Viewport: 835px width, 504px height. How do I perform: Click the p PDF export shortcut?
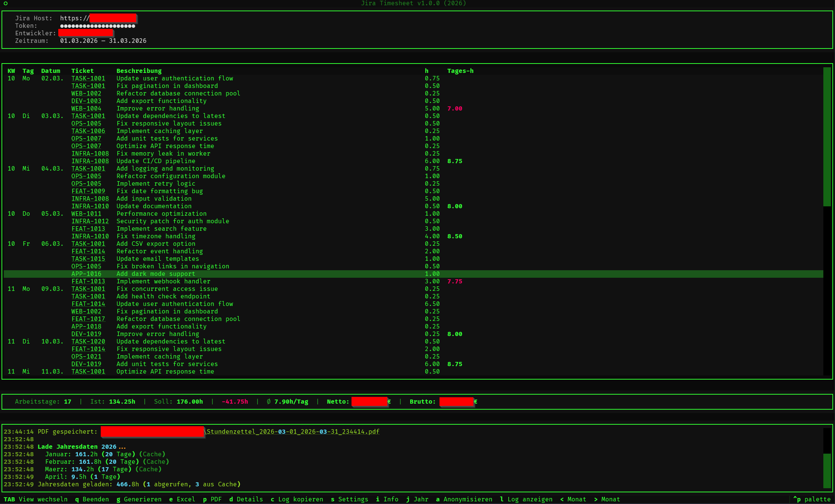pos(212,499)
